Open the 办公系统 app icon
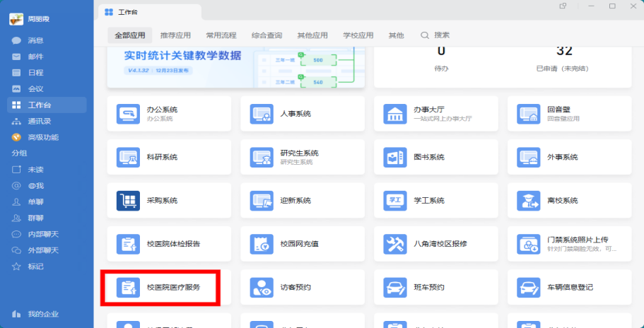Image resolution: width=644 pixels, height=328 pixels. pos(128,114)
